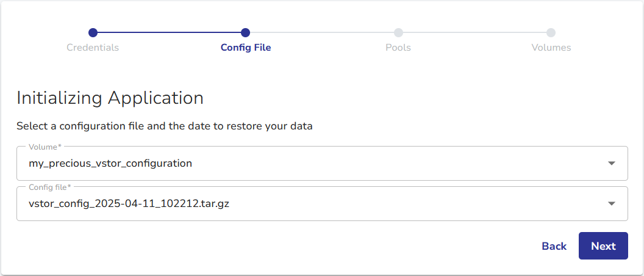
Task: Proceed with the Next button
Action: (x=603, y=246)
